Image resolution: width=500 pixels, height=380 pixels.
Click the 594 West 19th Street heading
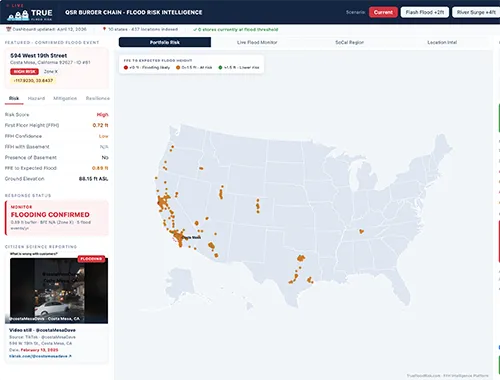pyautogui.click(x=39, y=55)
